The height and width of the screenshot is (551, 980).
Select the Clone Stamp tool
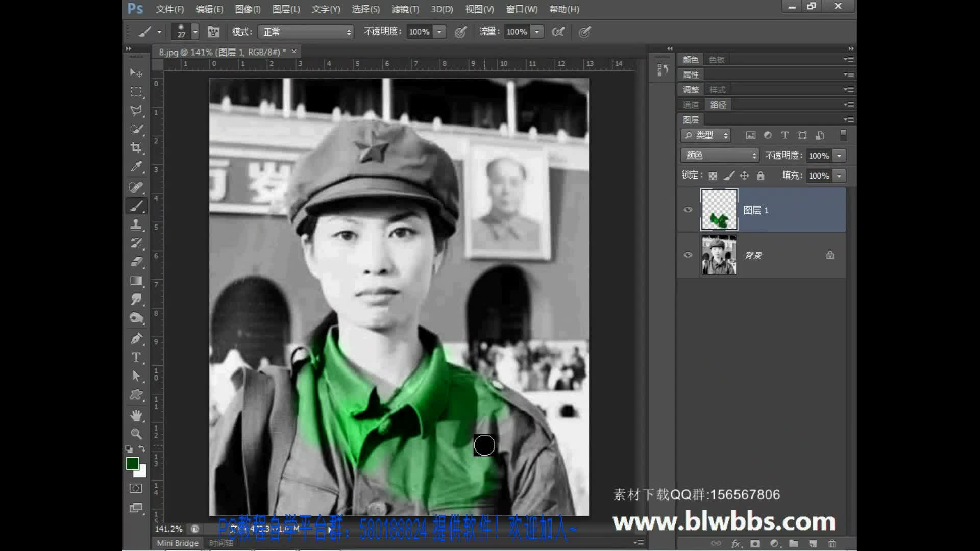(136, 224)
